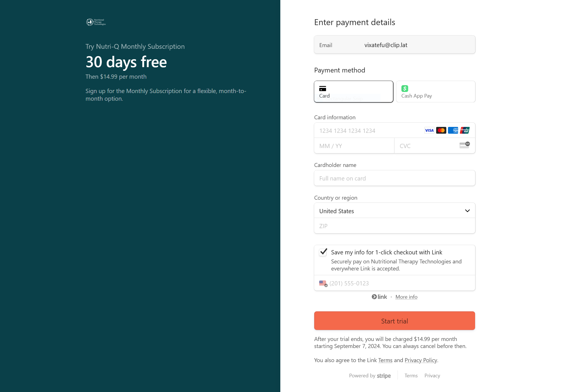Click the Mastercard logo icon
This screenshot has width=566, height=392.
coord(441,130)
